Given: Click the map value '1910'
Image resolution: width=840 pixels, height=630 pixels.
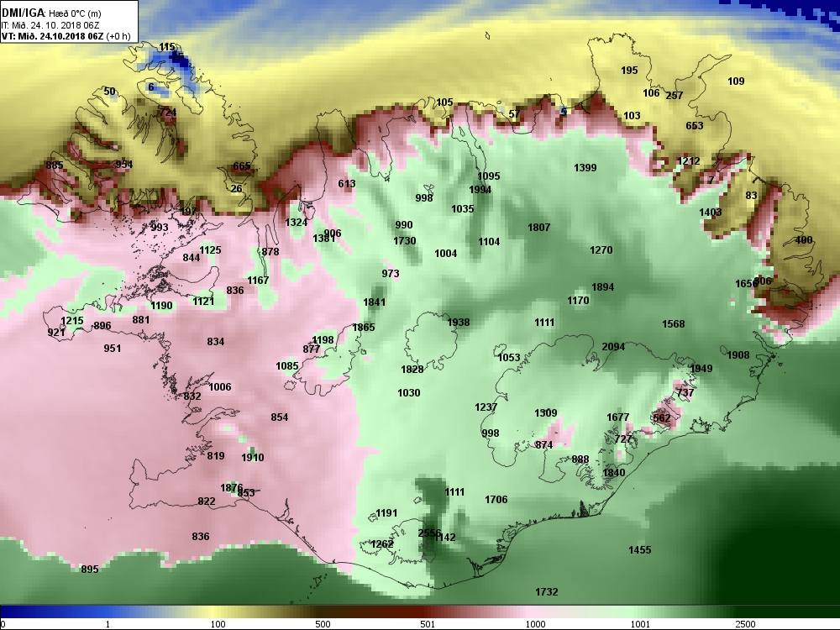Looking at the screenshot, I should pos(252,457).
